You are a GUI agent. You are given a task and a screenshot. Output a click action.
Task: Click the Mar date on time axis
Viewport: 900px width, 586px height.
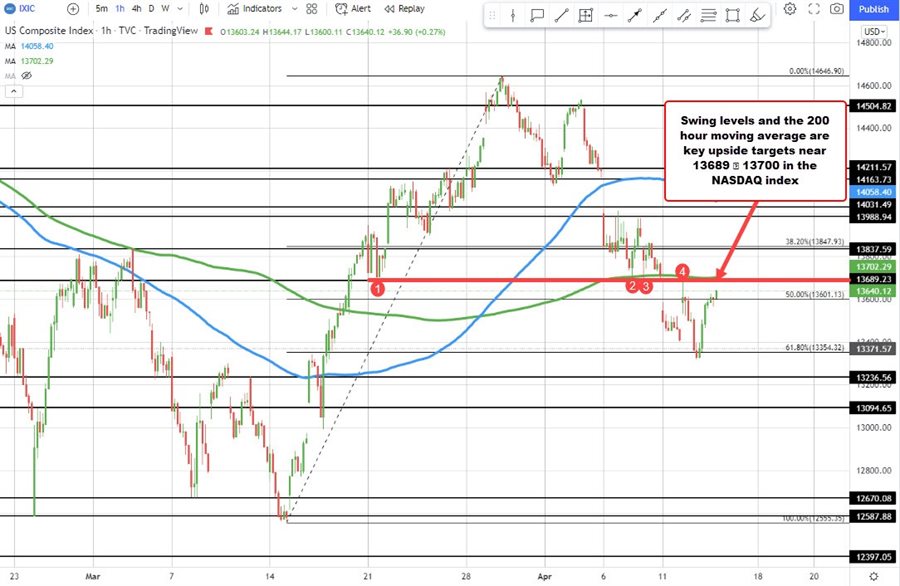pyautogui.click(x=92, y=576)
